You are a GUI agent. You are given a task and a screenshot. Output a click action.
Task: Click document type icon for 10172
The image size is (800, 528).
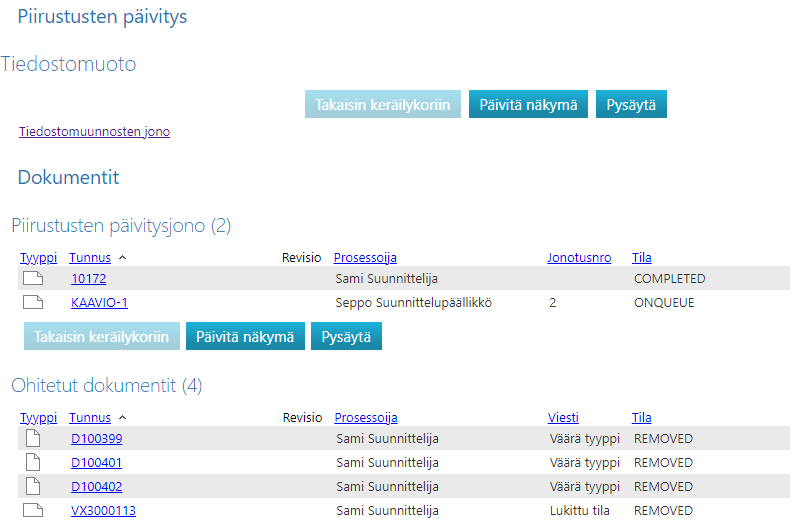point(33,279)
